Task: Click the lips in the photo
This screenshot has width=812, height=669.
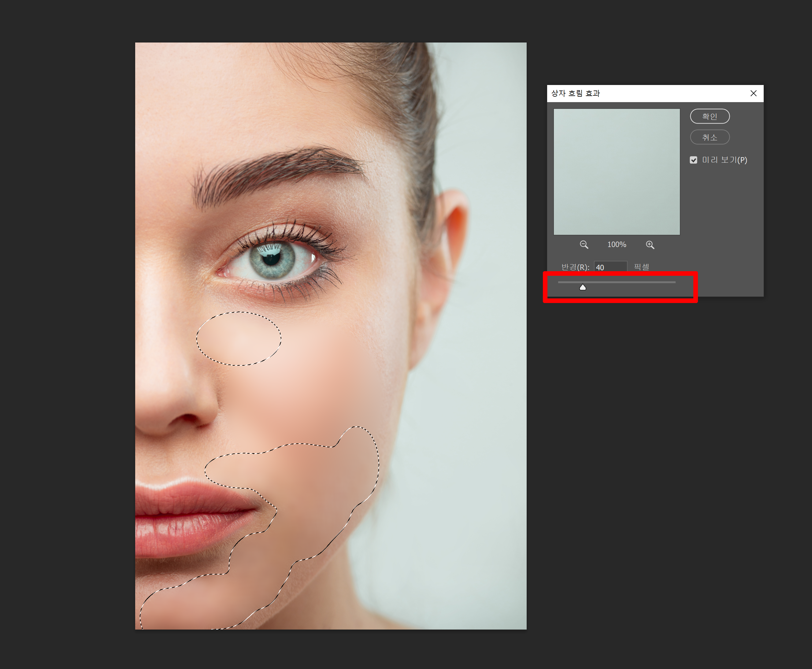Action: pyautogui.click(x=185, y=516)
